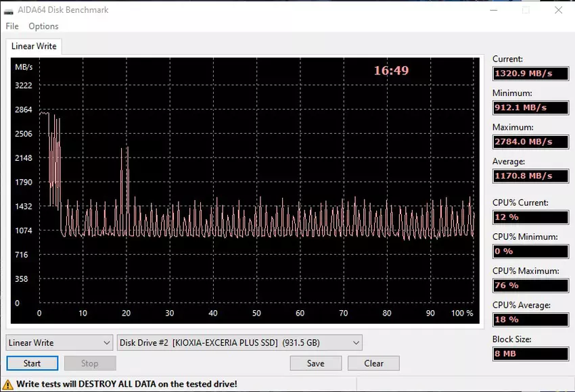Click the Current speed value field

pos(530,74)
